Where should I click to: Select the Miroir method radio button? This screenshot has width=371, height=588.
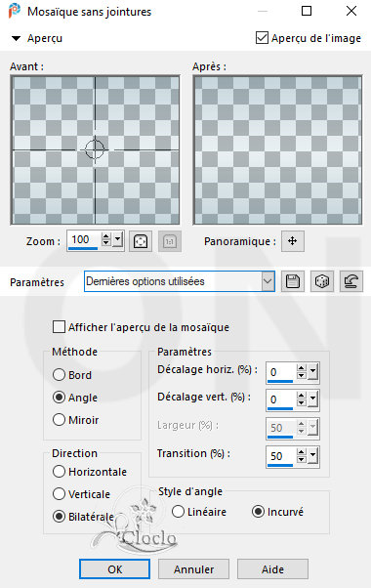tap(59, 420)
